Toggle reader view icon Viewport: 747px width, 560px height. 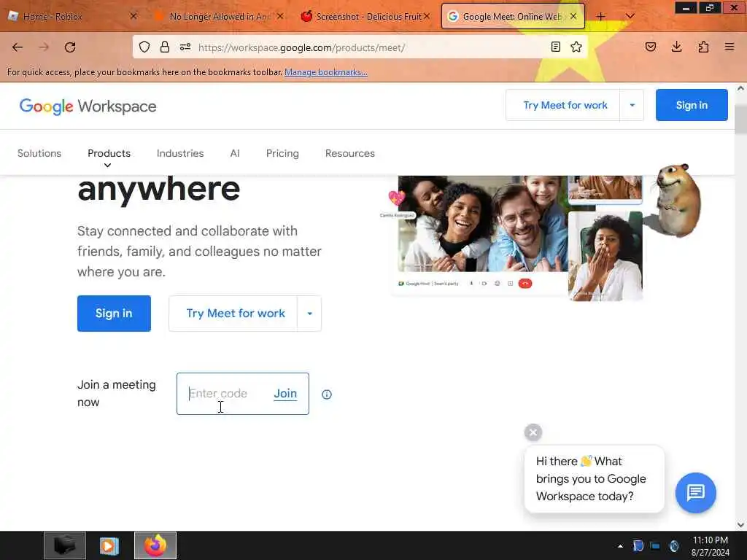click(555, 47)
